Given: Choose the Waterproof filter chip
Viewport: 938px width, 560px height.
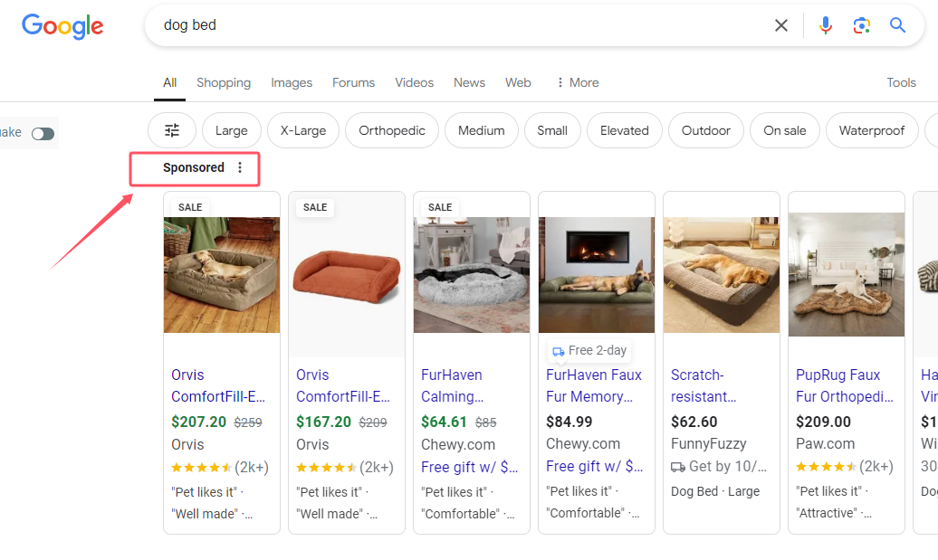Looking at the screenshot, I should tap(872, 130).
